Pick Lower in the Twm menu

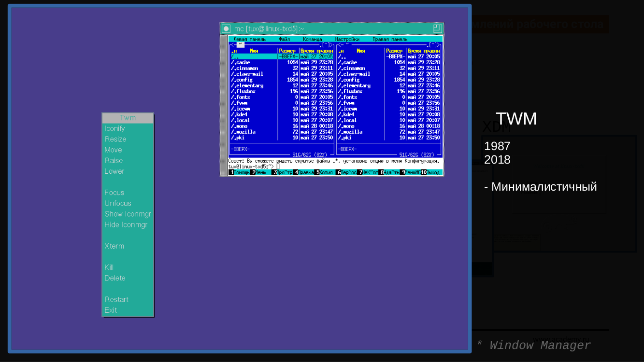tap(128, 171)
